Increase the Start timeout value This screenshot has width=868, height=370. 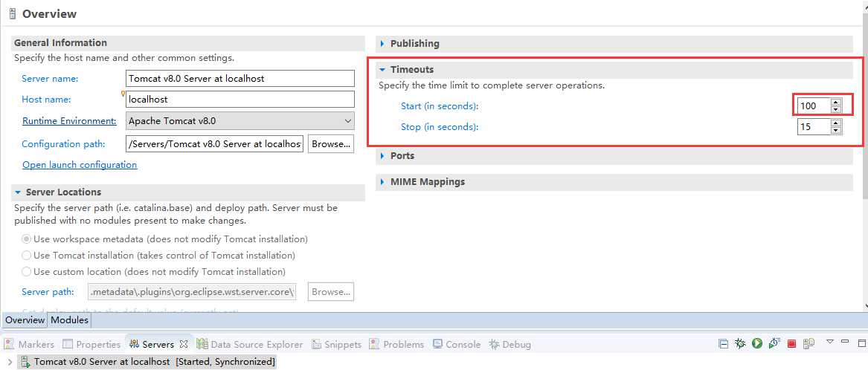click(836, 102)
